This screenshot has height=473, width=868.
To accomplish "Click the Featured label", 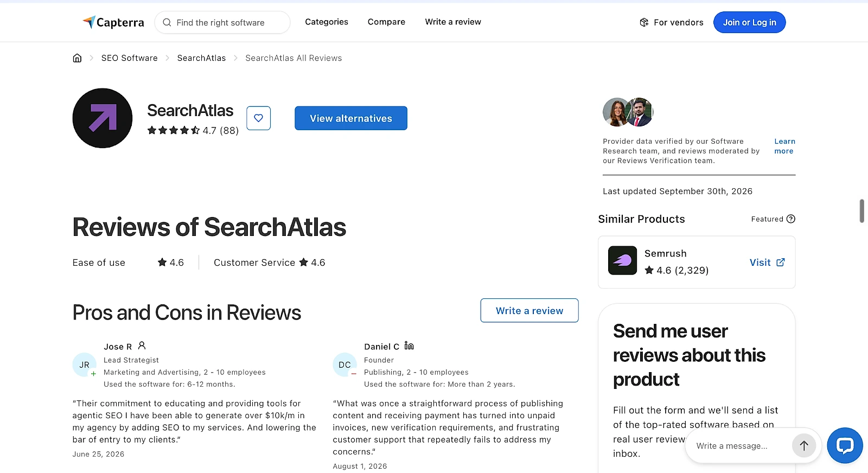I will [767, 219].
